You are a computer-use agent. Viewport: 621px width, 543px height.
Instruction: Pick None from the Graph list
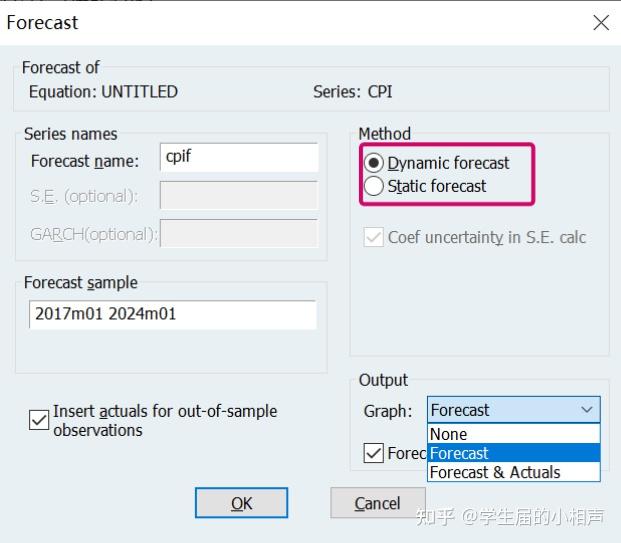pos(449,434)
